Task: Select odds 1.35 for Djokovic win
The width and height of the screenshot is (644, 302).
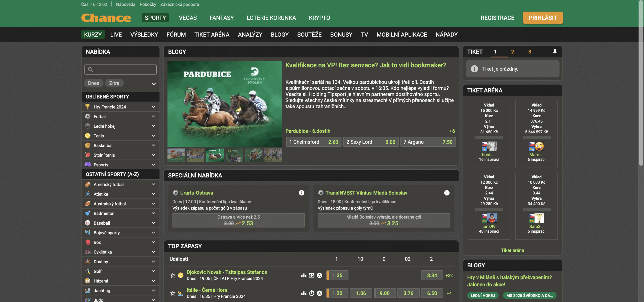Action: [x=337, y=275]
